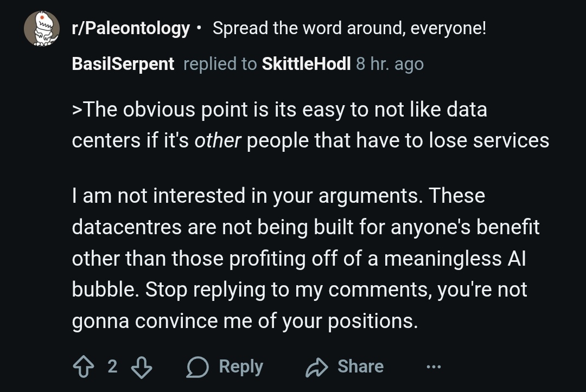The image size is (586, 392).
Task: Visit BasilSerpent's user profile
Action: [123, 64]
